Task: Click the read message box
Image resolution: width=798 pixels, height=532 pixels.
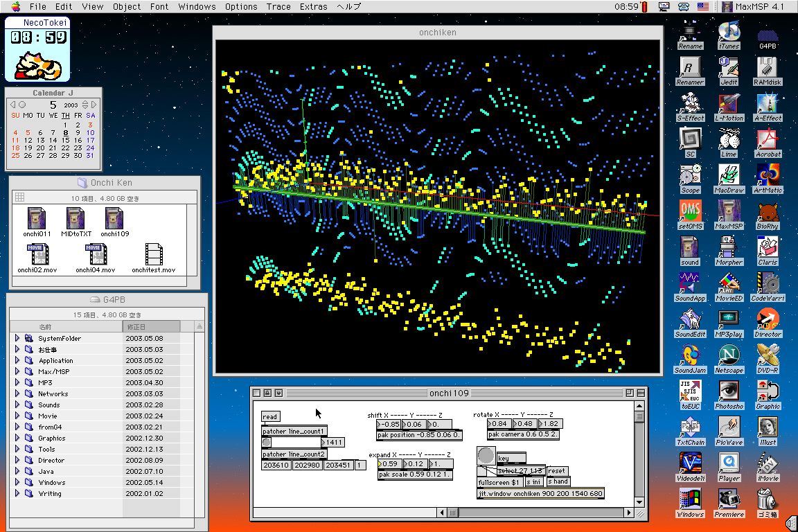Action: [270, 416]
